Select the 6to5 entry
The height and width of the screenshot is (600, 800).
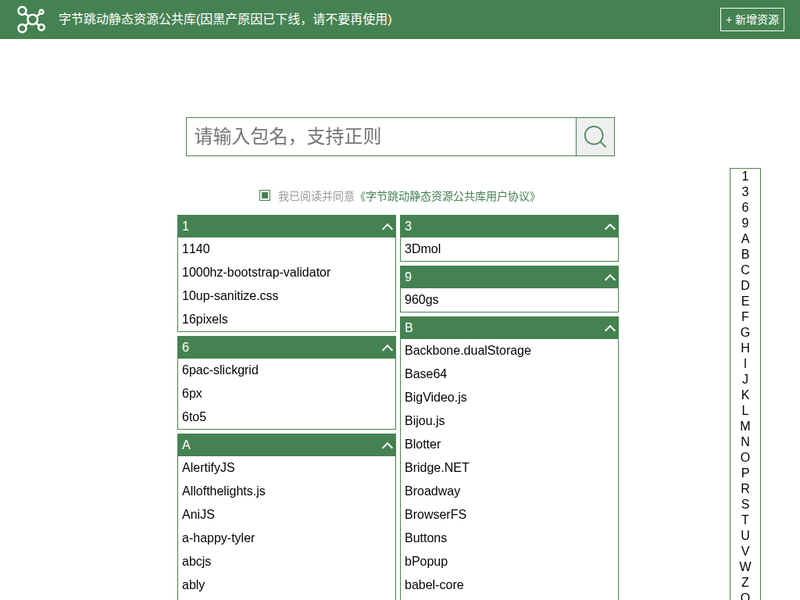click(194, 417)
